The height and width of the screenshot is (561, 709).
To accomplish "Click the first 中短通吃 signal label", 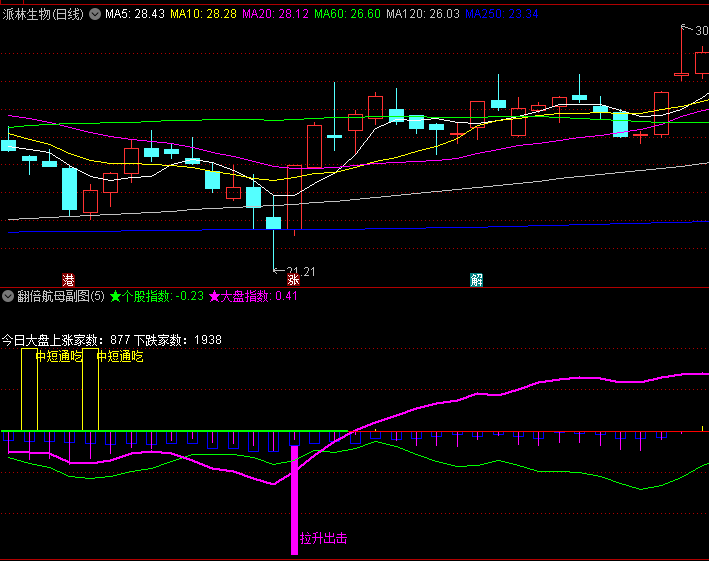I will (x=59, y=357).
